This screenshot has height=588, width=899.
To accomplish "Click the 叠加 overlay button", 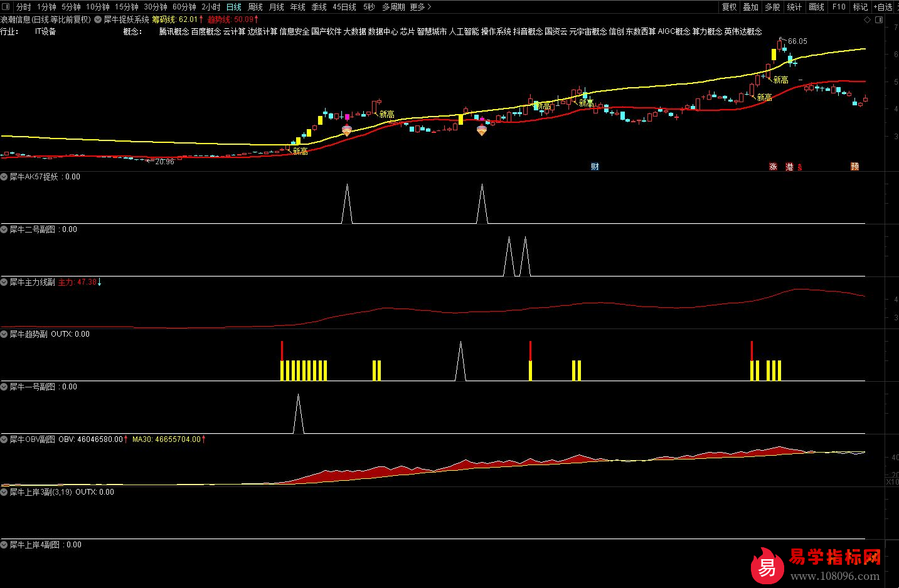I will pos(751,7).
